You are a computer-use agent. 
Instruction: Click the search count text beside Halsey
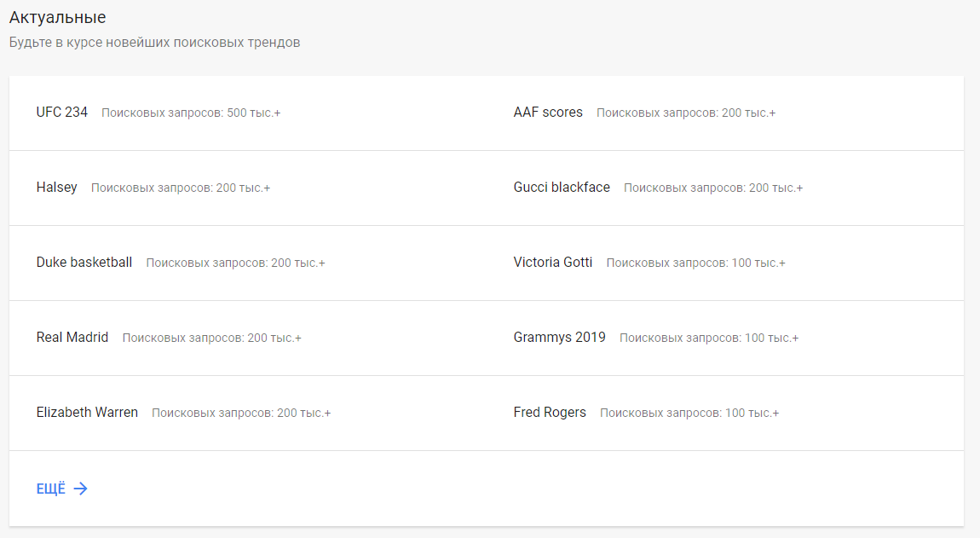click(181, 188)
